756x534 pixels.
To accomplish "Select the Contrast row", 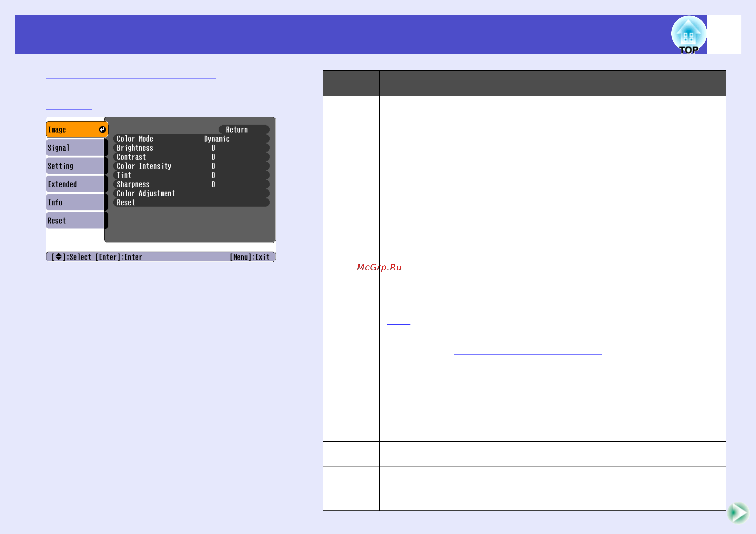I will (191, 157).
